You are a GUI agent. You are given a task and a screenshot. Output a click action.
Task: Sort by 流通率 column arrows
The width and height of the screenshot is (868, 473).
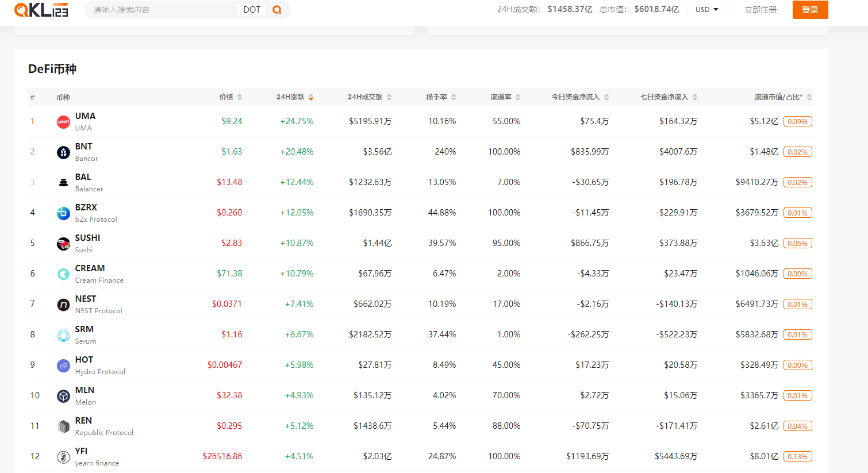518,97
